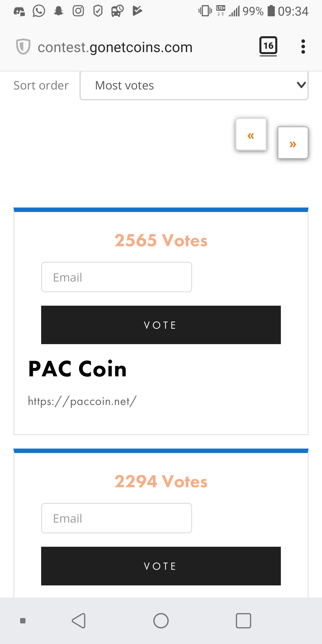322x644 pixels.
Task: Tap the Android home circle button
Action: [x=161, y=621]
